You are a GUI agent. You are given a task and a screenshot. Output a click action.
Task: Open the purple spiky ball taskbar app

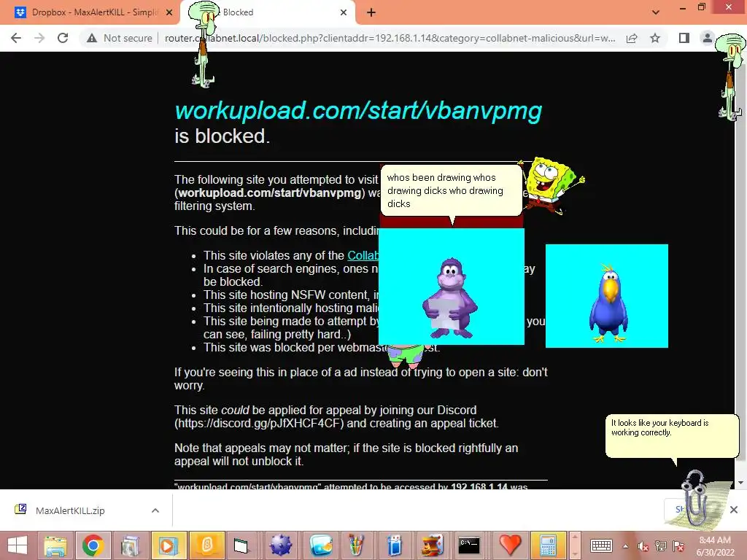point(281,545)
